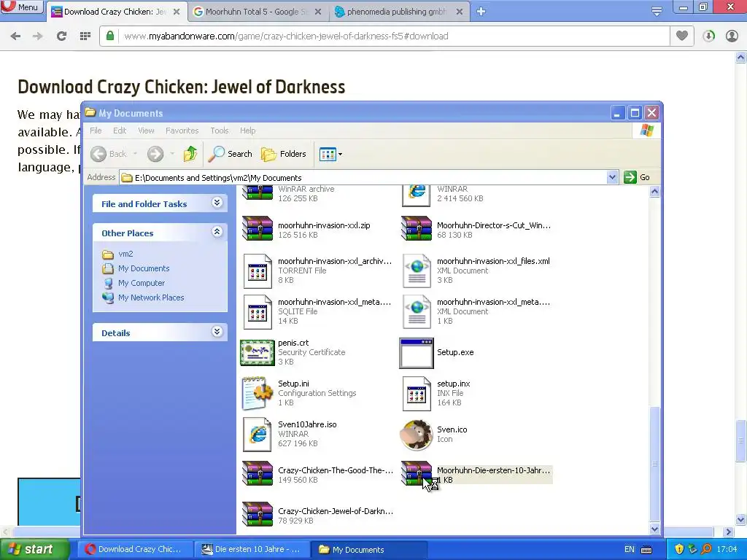Switch to Moorhuhn Total 5 Google tab
The width and height of the screenshot is (747, 560).
257,12
